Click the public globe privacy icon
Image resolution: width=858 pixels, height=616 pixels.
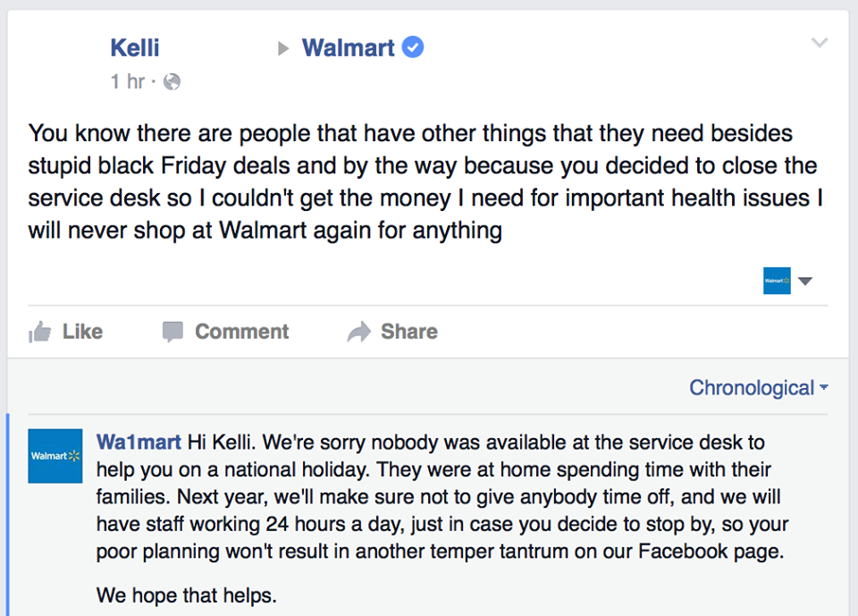[172, 81]
